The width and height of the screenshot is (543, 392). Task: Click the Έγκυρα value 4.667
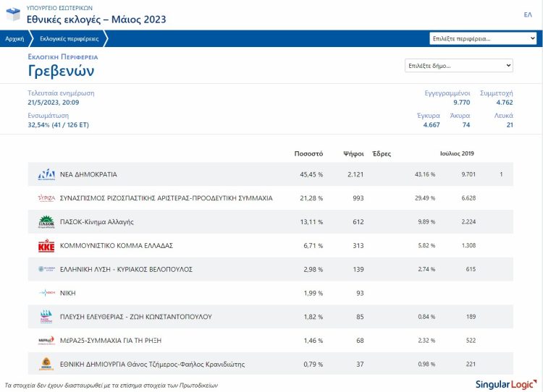tap(432, 125)
